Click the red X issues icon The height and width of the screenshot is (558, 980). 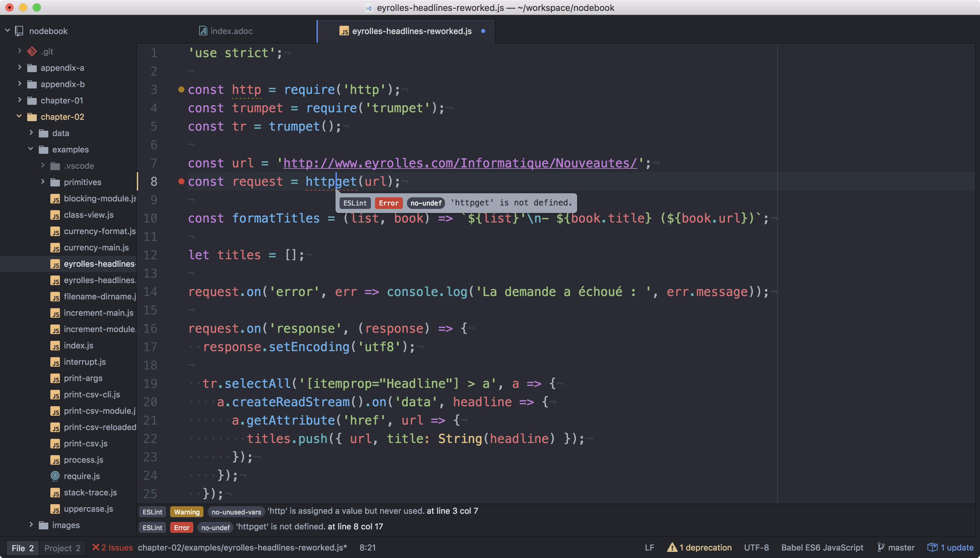coord(96,547)
